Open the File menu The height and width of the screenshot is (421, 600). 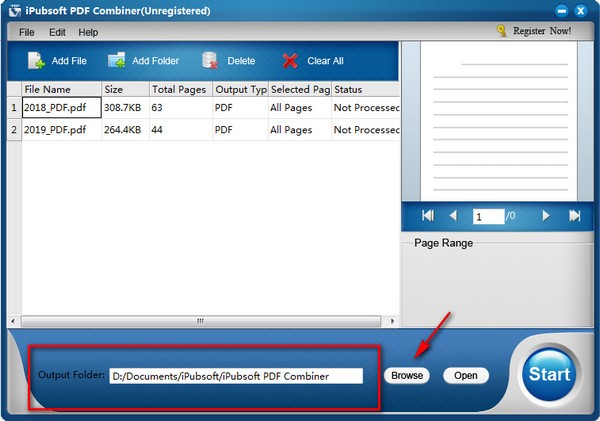(x=27, y=33)
